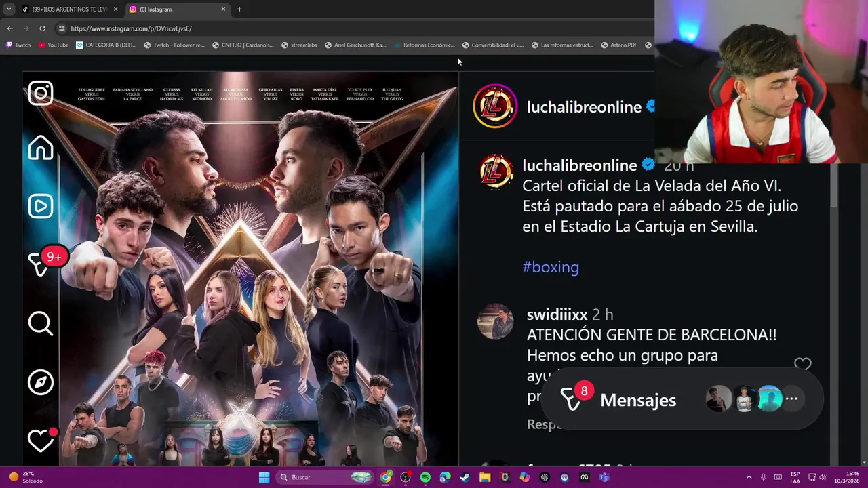Click luchalibreonline username in caption
This screenshot has height=488, width=868.
(x=580, y=165)
